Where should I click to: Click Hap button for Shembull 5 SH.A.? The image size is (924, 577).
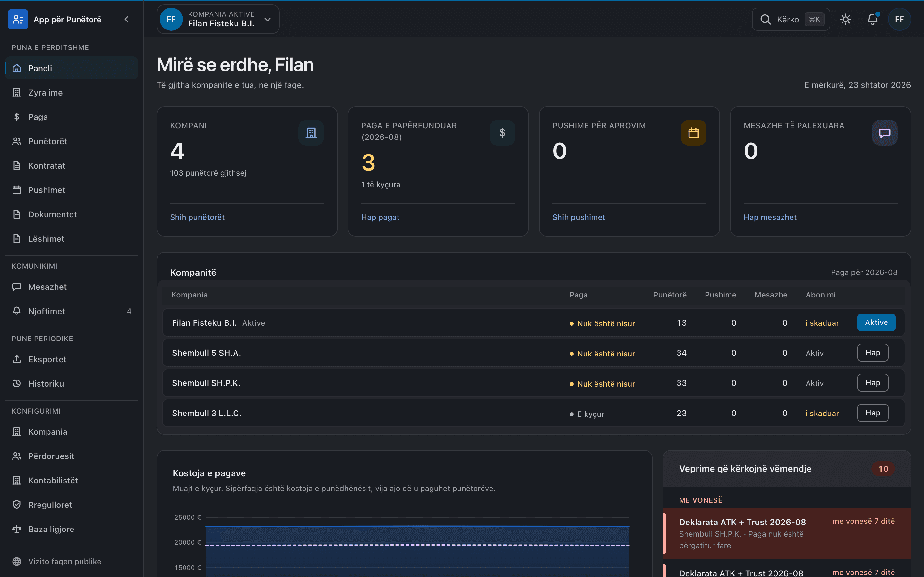pos(873,353)
